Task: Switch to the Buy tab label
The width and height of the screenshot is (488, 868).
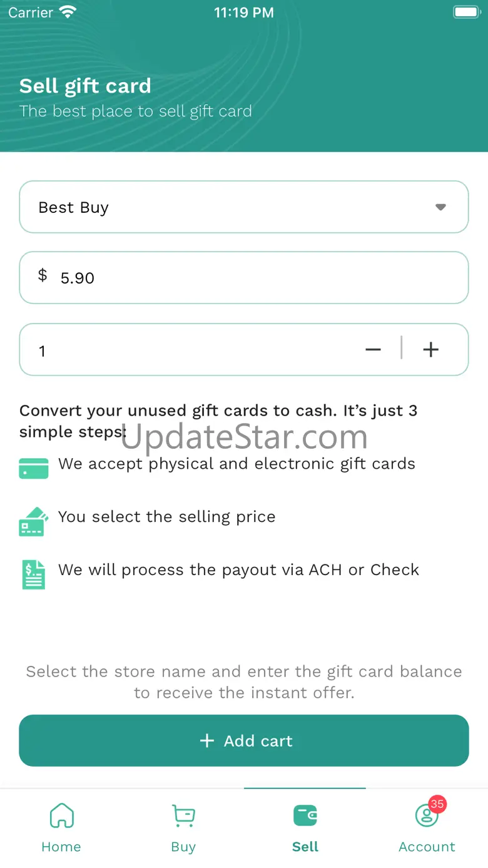Action: pyautogui.click(x=183, y=847)
